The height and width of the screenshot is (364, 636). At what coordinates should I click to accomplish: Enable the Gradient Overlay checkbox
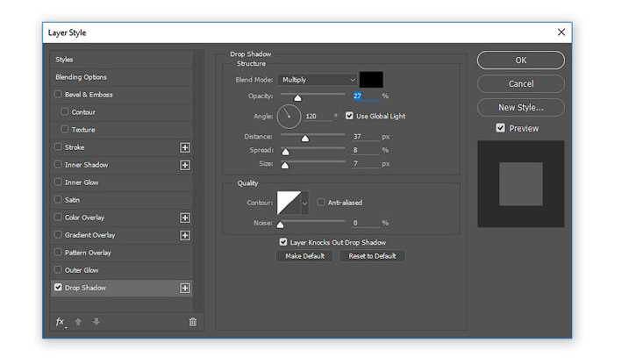58,234
